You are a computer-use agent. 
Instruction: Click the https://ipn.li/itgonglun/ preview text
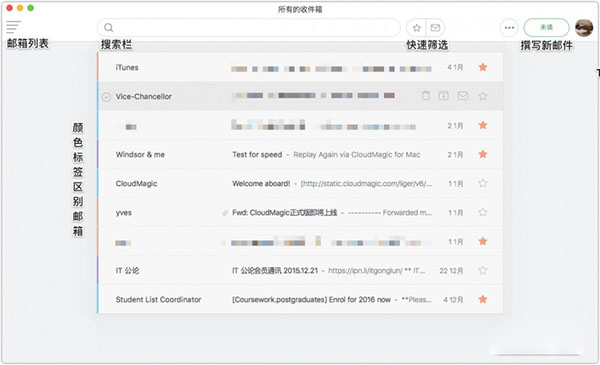point(365,270)
